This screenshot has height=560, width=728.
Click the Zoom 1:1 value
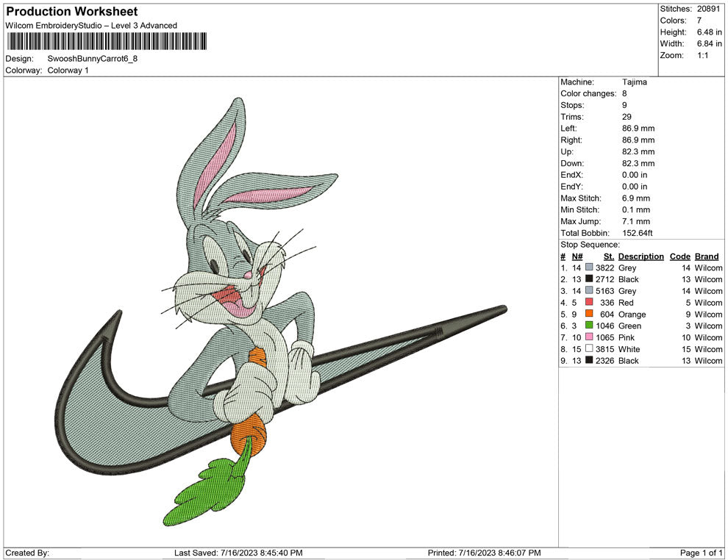click(x=703, y=55)
